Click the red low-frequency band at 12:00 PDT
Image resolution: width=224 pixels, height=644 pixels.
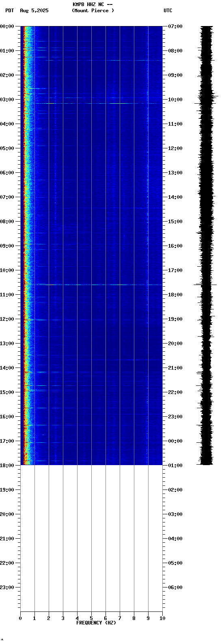click(x=24, y=319)
